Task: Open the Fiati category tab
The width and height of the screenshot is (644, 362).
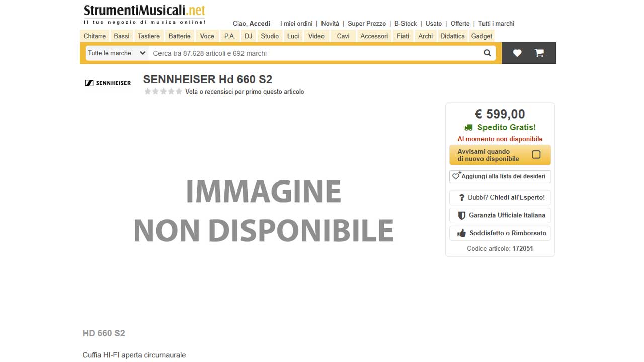Action: [x=403, y=36]
